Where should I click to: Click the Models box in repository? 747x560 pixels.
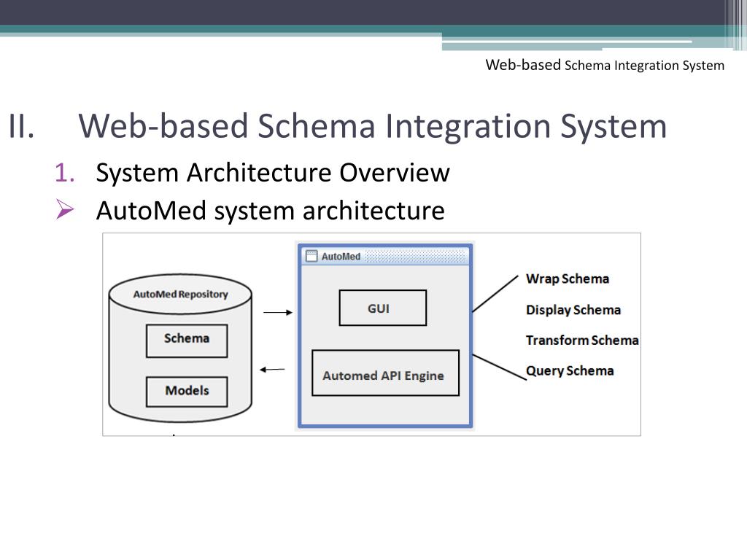pos(187,392)
